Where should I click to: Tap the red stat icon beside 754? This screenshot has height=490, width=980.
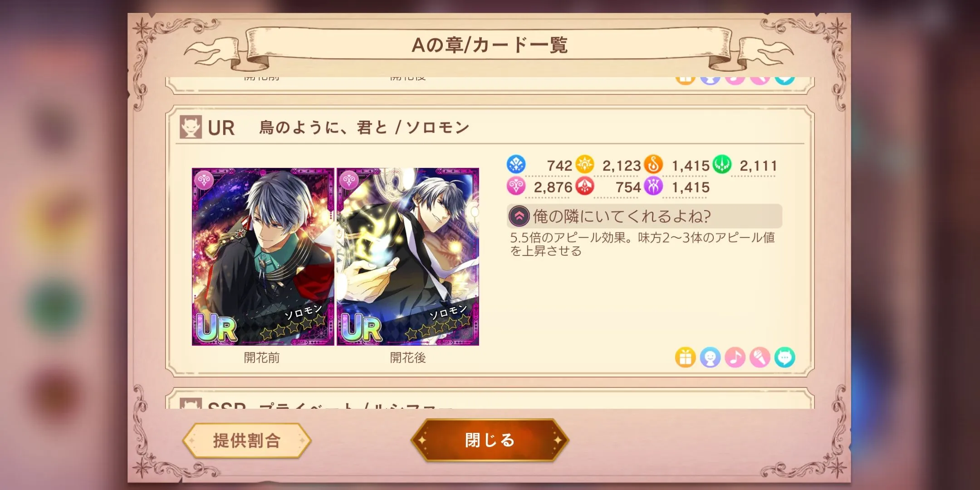(x=584, y=186)
